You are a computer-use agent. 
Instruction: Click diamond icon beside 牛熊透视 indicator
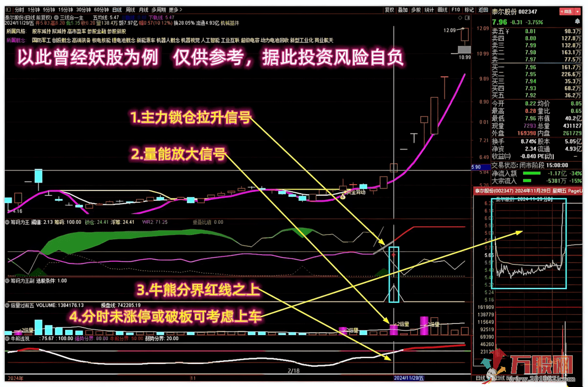7,338
